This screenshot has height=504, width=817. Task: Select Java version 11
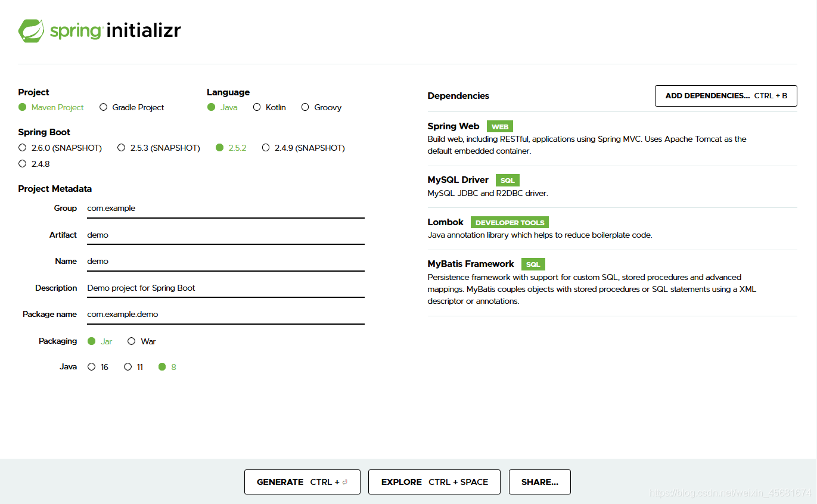tap(133, 367)
